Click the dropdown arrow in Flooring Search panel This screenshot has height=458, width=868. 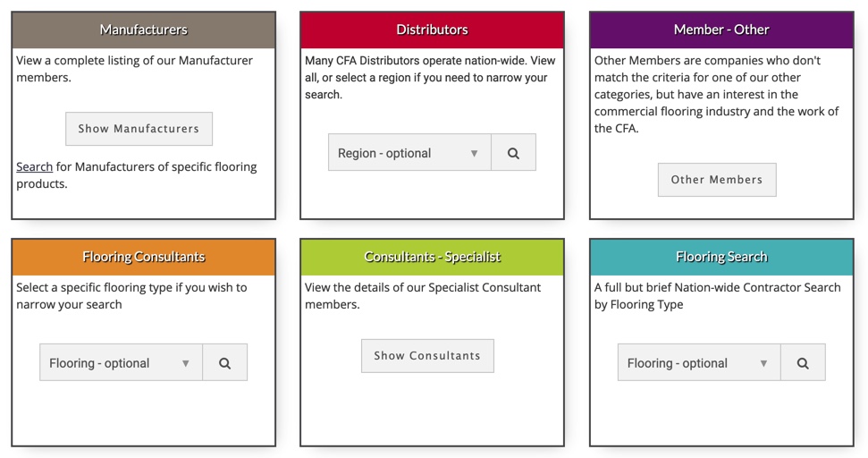coord(763,363)
